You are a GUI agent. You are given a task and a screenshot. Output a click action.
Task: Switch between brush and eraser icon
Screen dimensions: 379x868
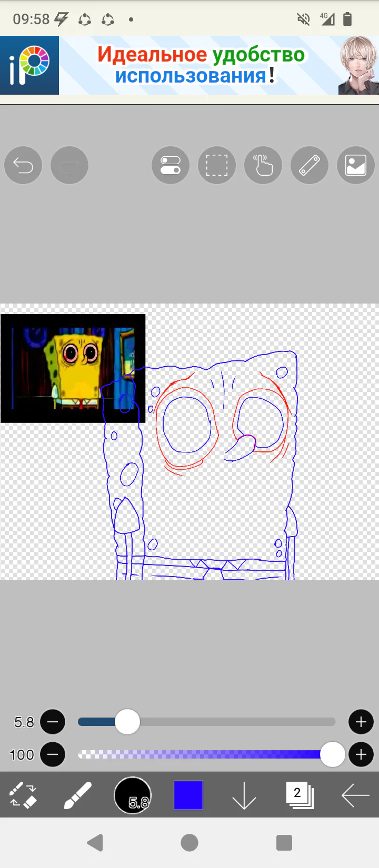[23, 795]
